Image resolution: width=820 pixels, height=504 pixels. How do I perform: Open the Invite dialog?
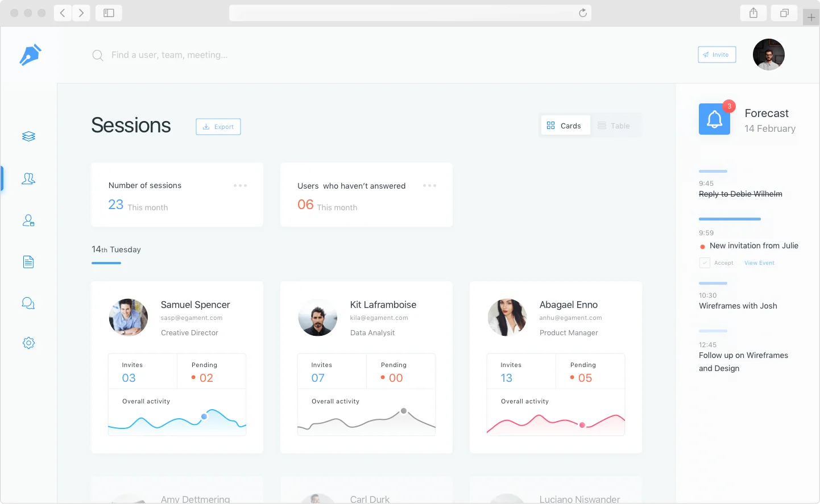[717, 55]
